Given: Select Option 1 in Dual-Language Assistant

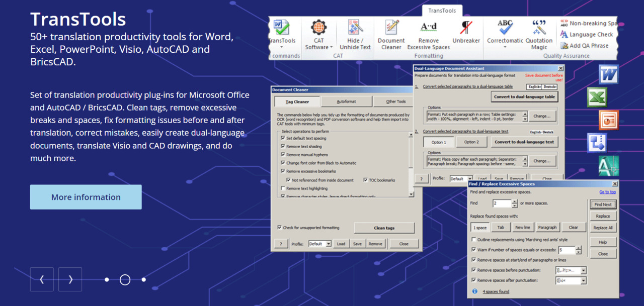Looking at the screenshot, I should click(439, 142).
